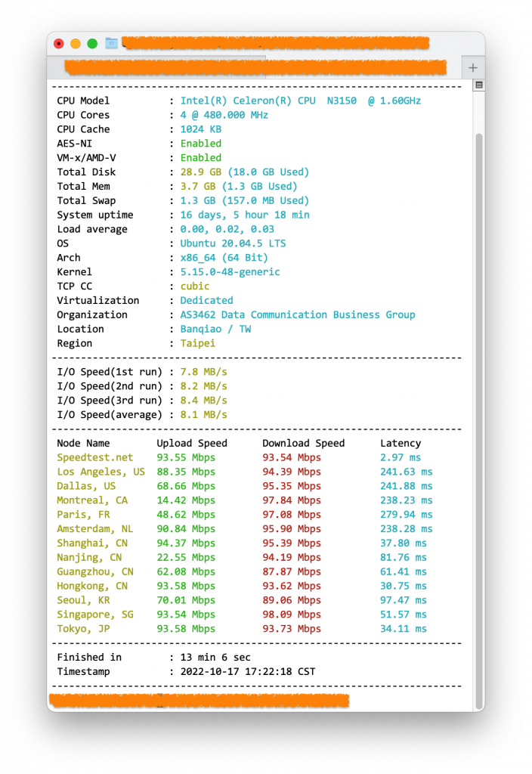Click the AS3462 organization text
This screenshot has height=774, width=532.
point(297,315)
